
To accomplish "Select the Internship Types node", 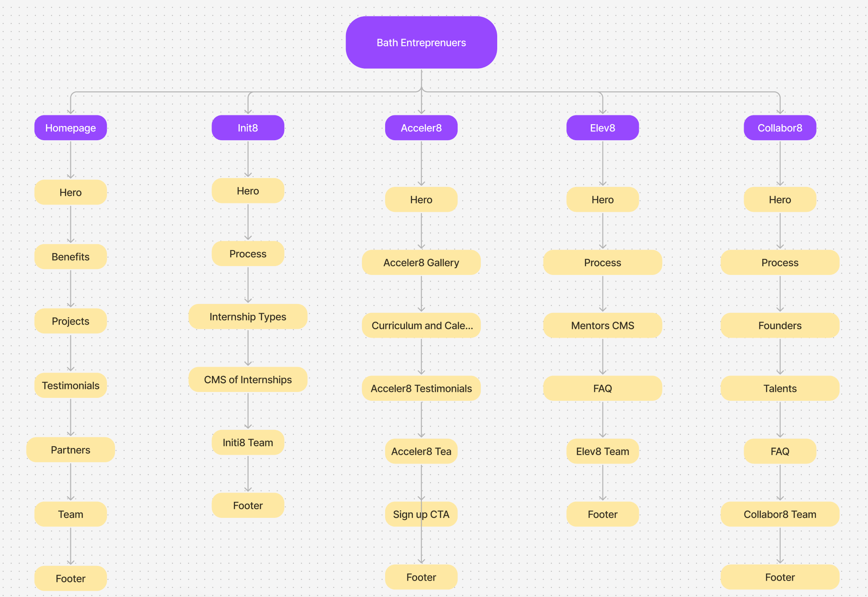I will pos(248,317).
